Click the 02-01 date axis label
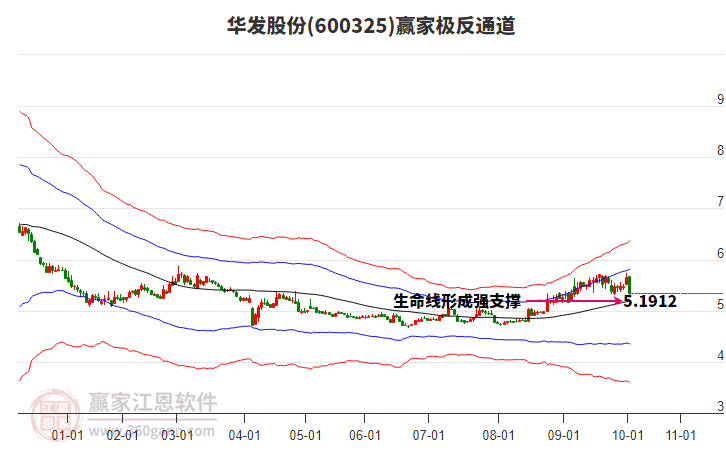The width and height of the screenshot is (726, 450). coord(122,436)
